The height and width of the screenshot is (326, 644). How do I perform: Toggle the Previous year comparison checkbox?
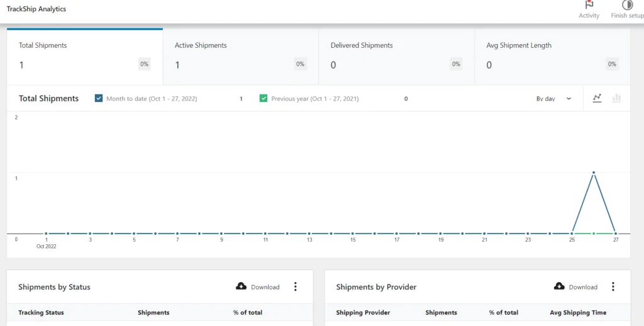pos(264,98)
